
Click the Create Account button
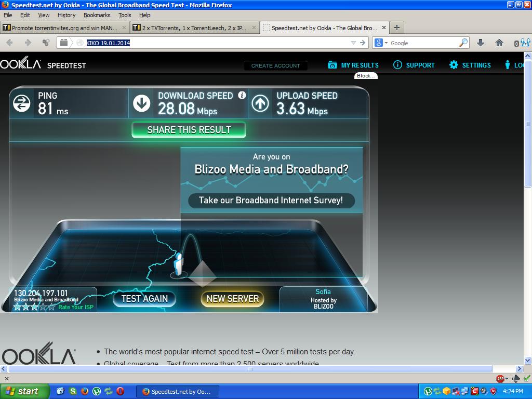coord(275,65)
